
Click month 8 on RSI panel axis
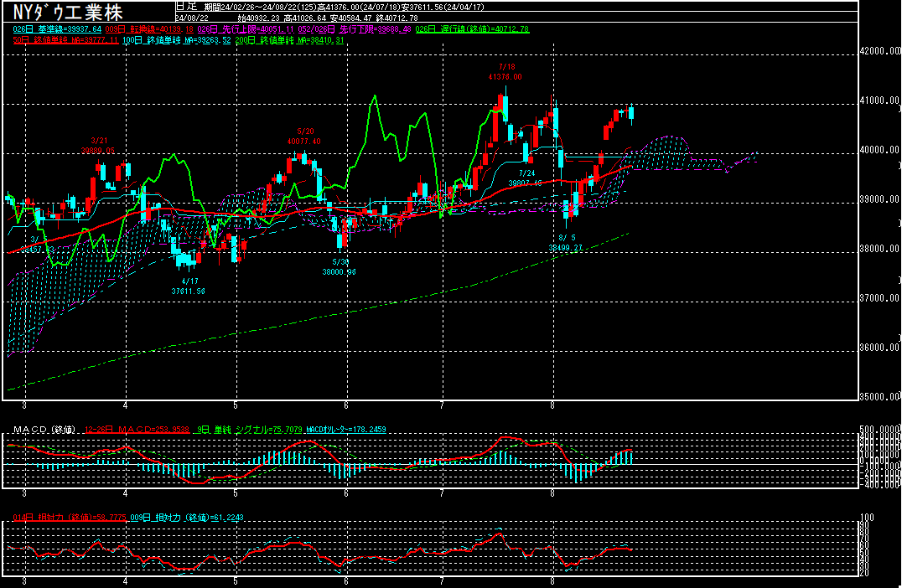[552, 581]
